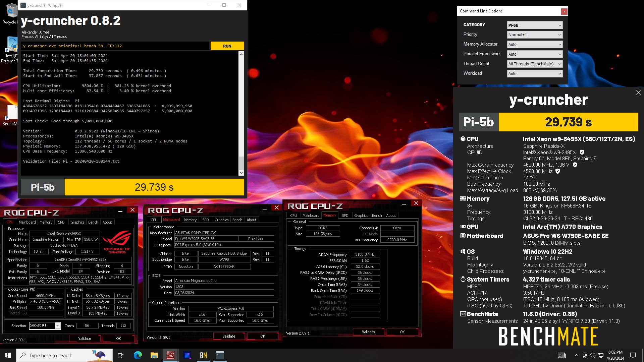
Task: Click the y-cruncher command line input field
Action: 115,46
